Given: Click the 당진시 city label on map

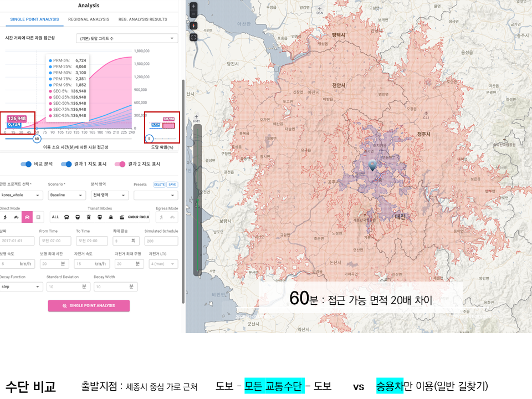Looking at the screenshot, I should coord(233,64).
